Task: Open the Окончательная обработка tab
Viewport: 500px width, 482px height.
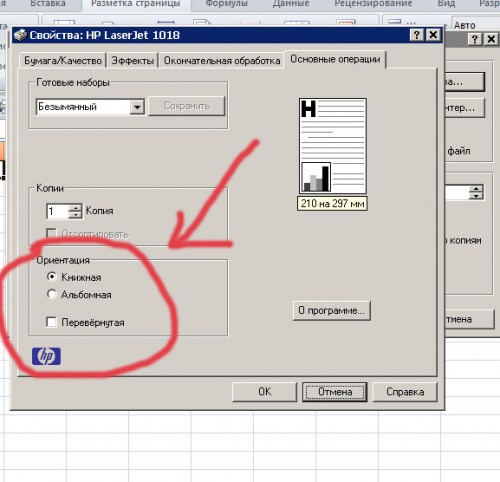Action: pyautogui.click(x=222, y=61)
